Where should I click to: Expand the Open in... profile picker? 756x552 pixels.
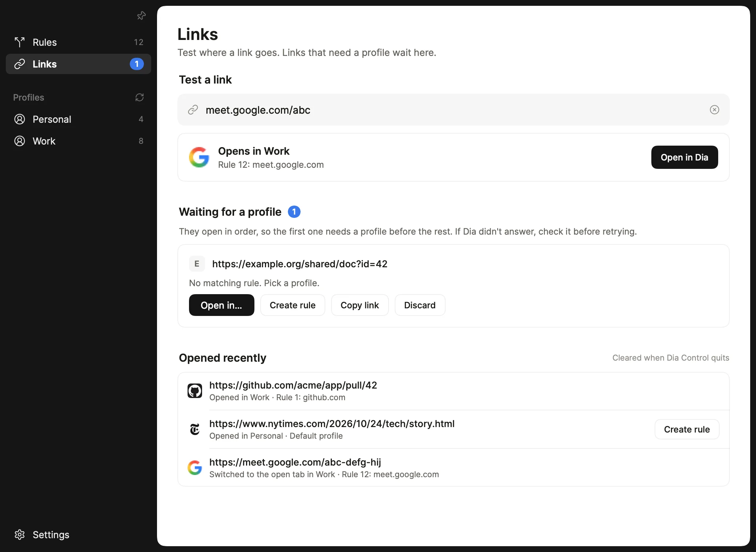[x=221, y=305]
